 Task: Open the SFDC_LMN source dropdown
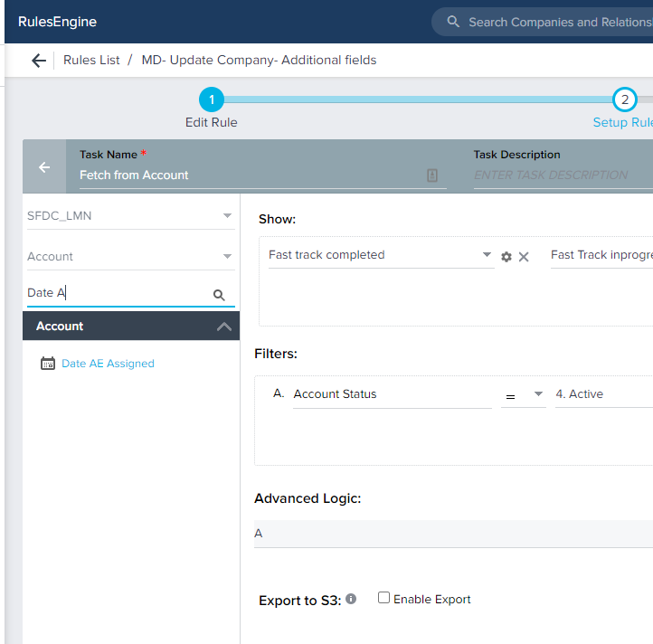click(131, 216)
